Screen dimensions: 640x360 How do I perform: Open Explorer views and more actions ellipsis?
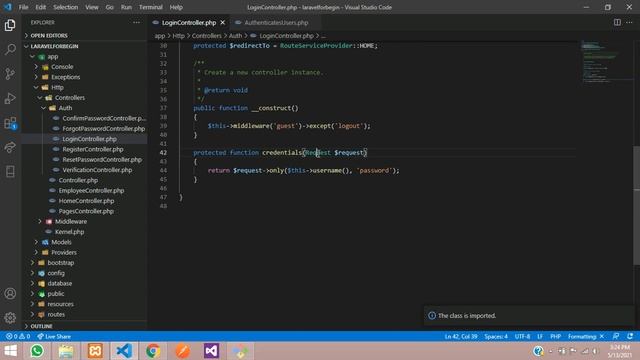[x=136, y=22]
